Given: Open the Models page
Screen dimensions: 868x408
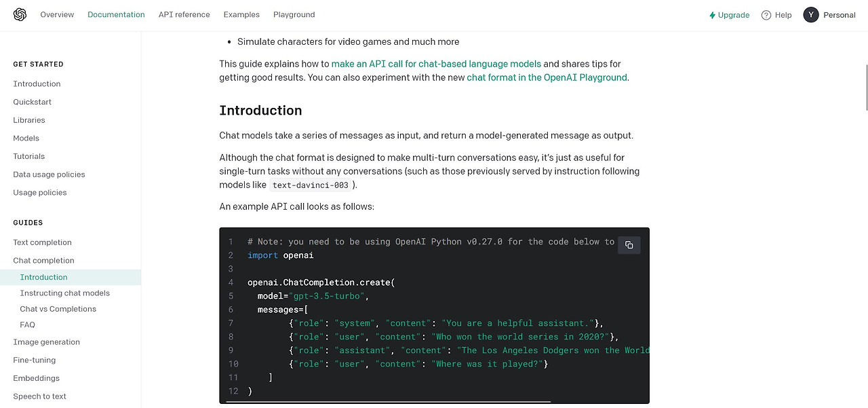Looking at the screenshot, I should [x=26, y=138].
